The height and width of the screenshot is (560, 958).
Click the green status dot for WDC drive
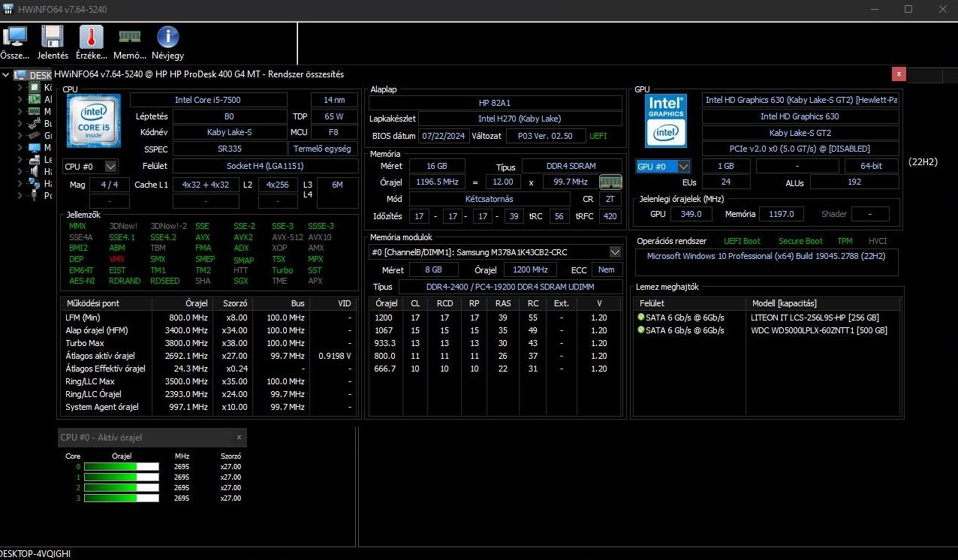640,330
